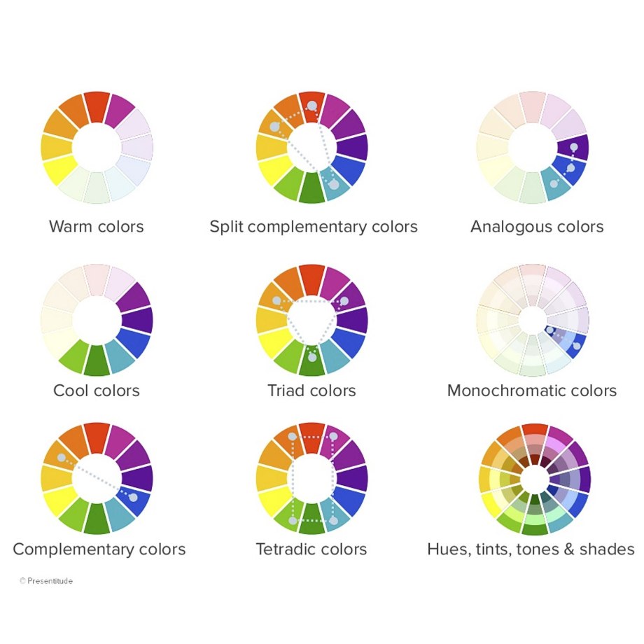Click the Complementary colors wheel
The height and width of the screenshot is (644, 644).
point(97,479)
